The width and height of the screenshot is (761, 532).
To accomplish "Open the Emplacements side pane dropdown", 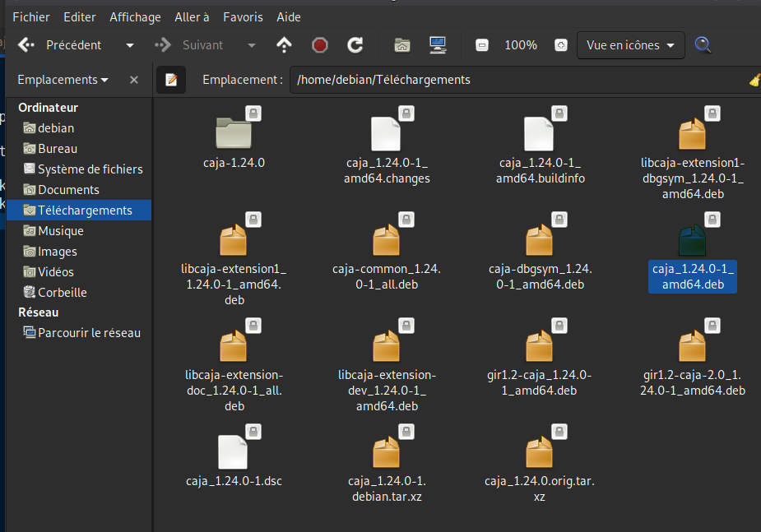I will click(63, 80).
